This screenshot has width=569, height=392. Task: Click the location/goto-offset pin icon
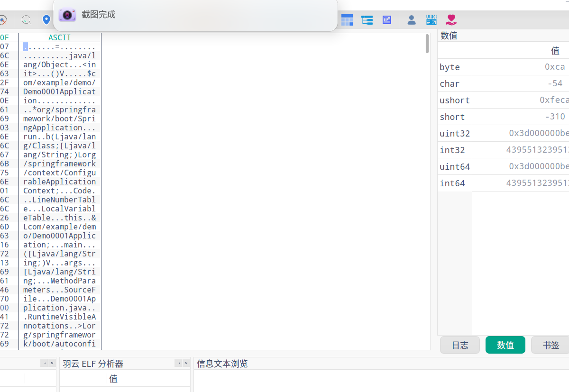click(46, 20)
